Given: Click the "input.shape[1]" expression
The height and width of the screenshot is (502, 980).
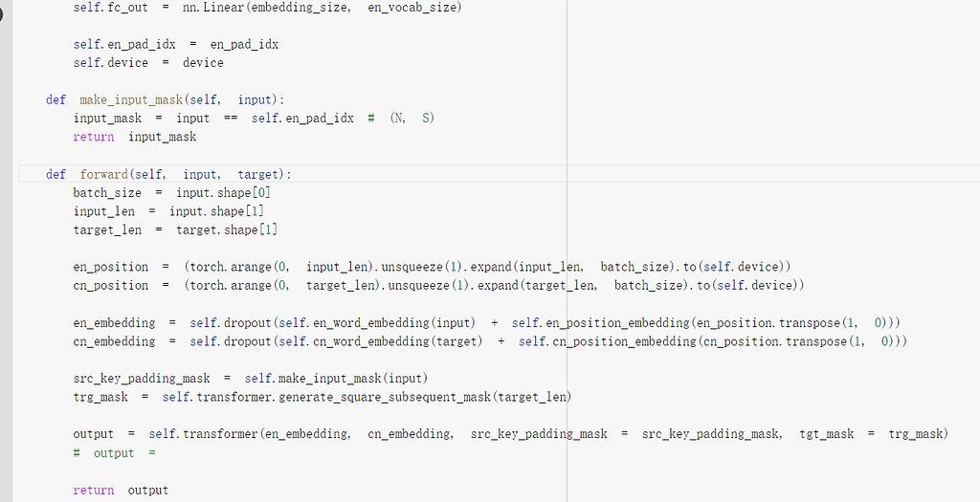Looking at the screenshot, I should (x=216, y=211).
